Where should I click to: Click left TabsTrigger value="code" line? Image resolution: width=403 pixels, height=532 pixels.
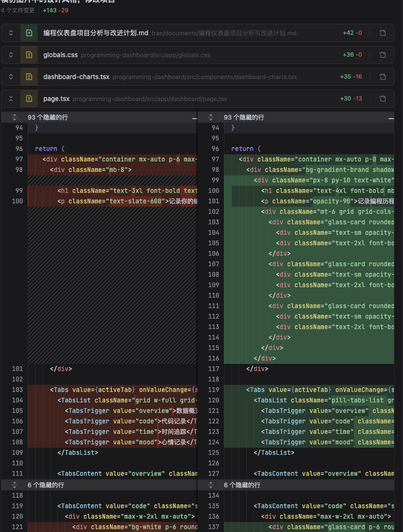click(112, 421)
